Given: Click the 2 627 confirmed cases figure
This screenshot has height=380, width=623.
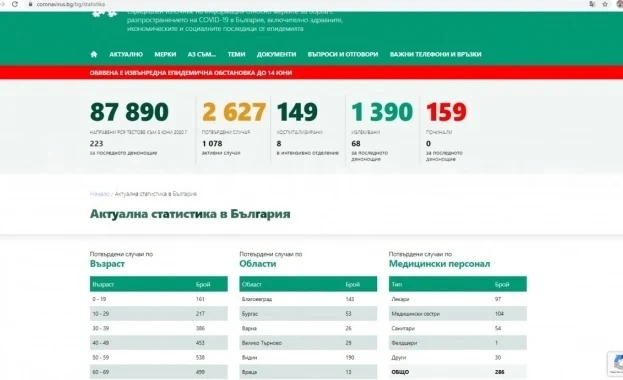Looking at the screenshot, I should tap(234, 112).
